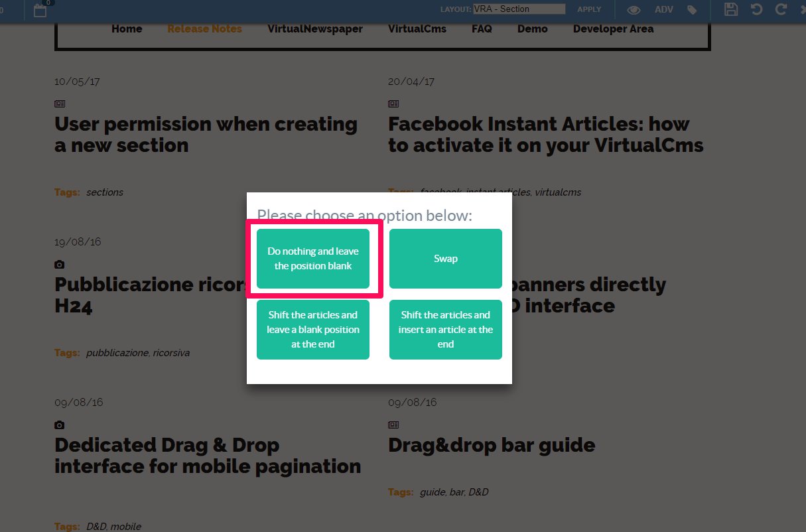The width and height of the screenshot is (806, 532).
Task: Toggle the eye preview icon
Action: (634, 10)
